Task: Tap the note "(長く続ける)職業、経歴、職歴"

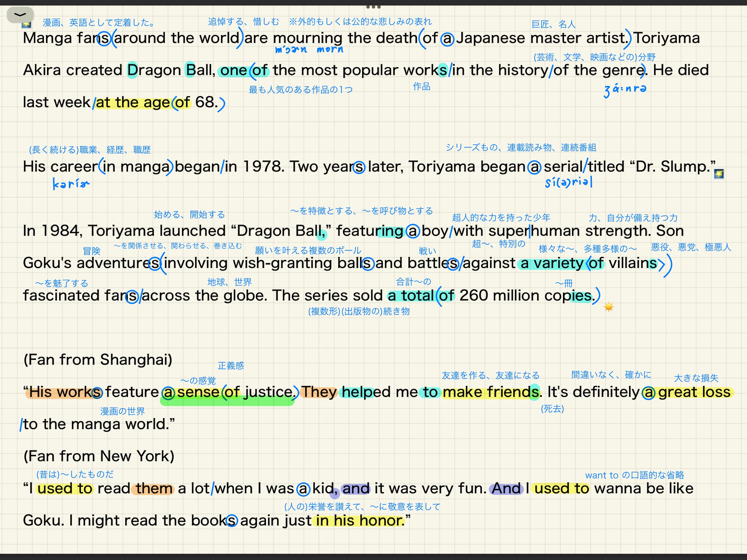Action: click(x=90, y=149)
